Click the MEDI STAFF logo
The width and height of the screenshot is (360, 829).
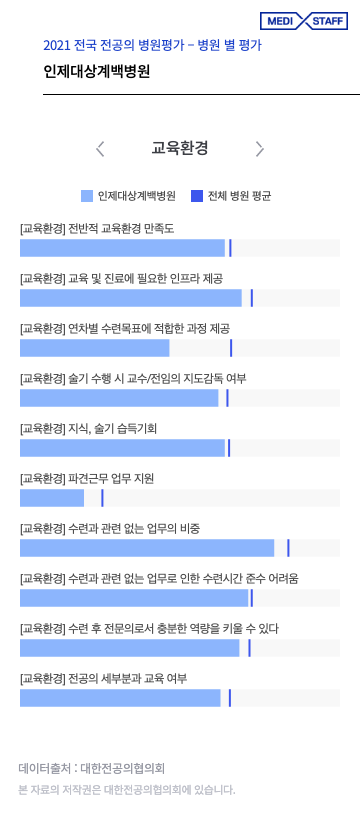[x=303, y=21]
